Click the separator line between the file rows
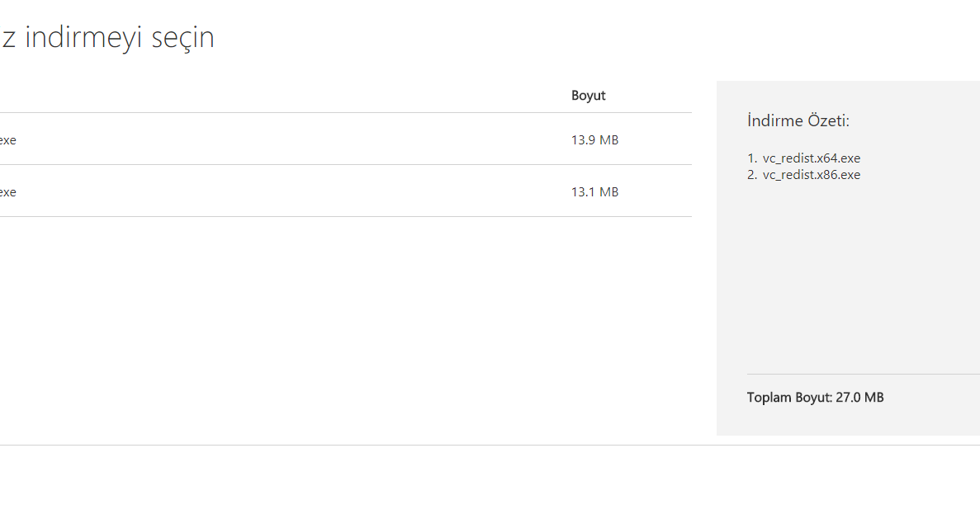The height and width of the screenshot is (514, 980). click(346, 165)
